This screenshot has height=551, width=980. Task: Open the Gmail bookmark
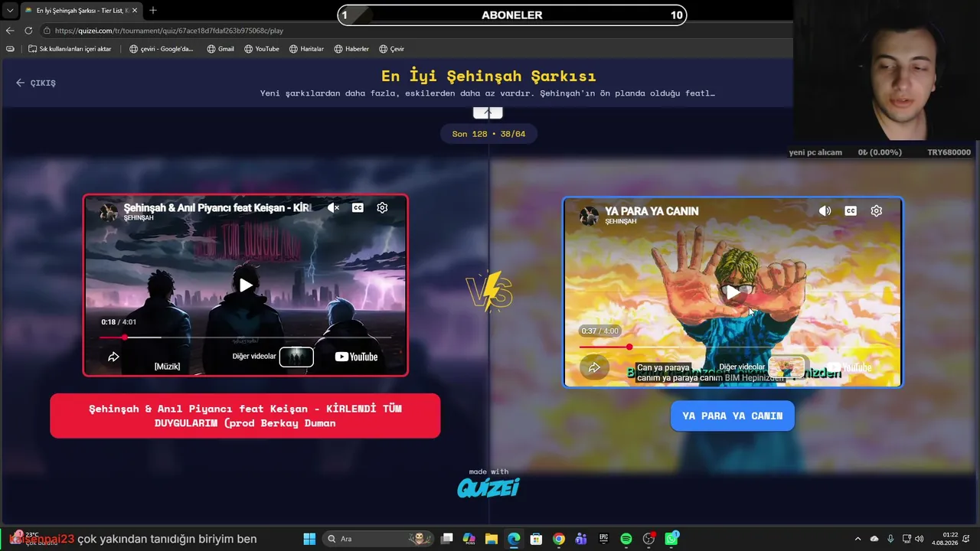pyautogui.click(x=220, y=49)
